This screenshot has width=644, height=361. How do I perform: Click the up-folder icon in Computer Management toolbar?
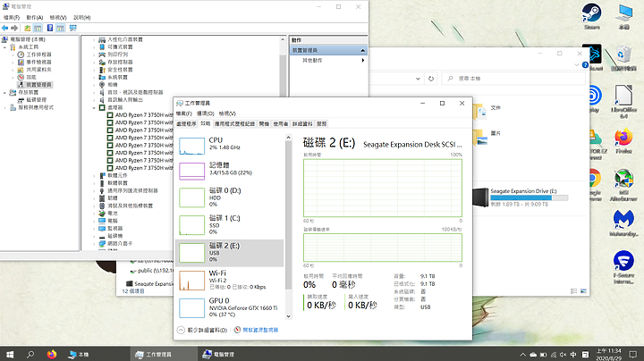click(x=27, y=28)
